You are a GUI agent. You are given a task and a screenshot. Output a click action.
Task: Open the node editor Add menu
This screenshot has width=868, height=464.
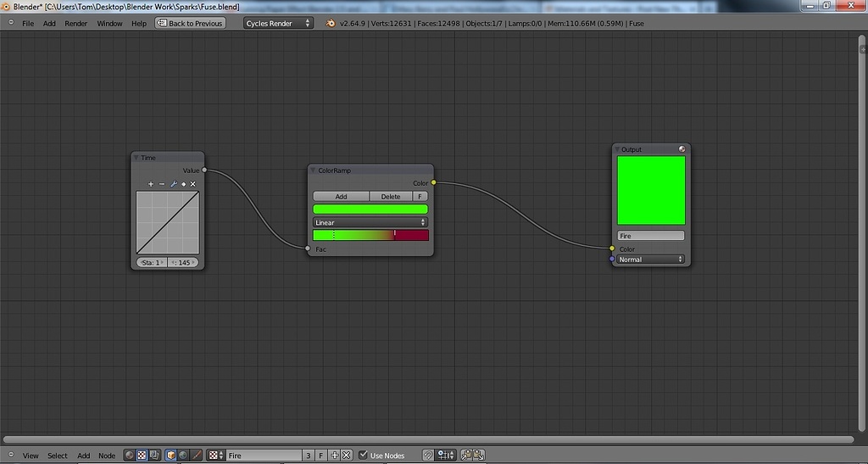(x=84, y=456)
